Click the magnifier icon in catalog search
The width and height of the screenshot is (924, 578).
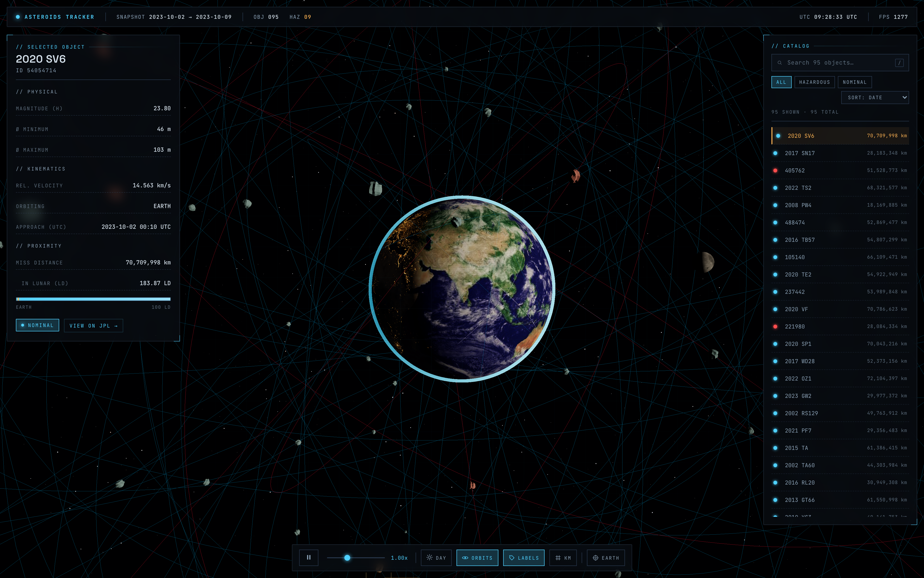click(780, 63)
